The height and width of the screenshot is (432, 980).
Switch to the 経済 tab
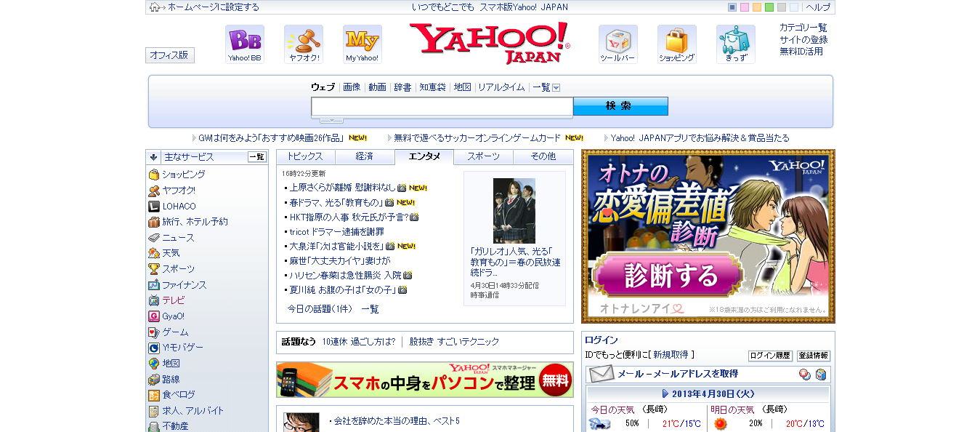pos(365,156)
